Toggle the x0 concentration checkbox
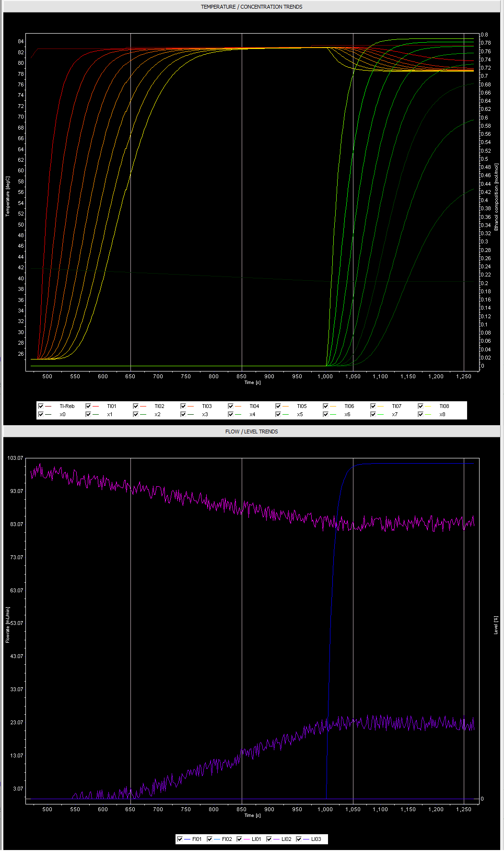Viewport: 504px width, 851px height. (x=41, y=414)
